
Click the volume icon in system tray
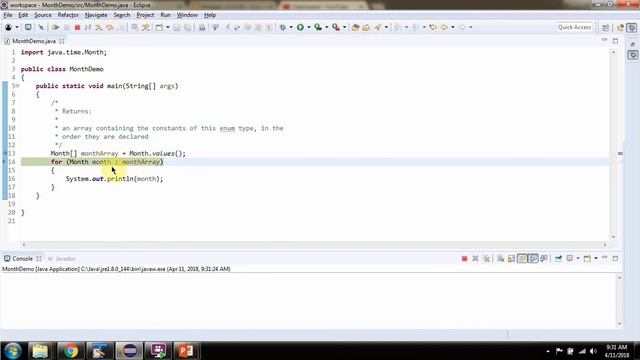[593, 351]
